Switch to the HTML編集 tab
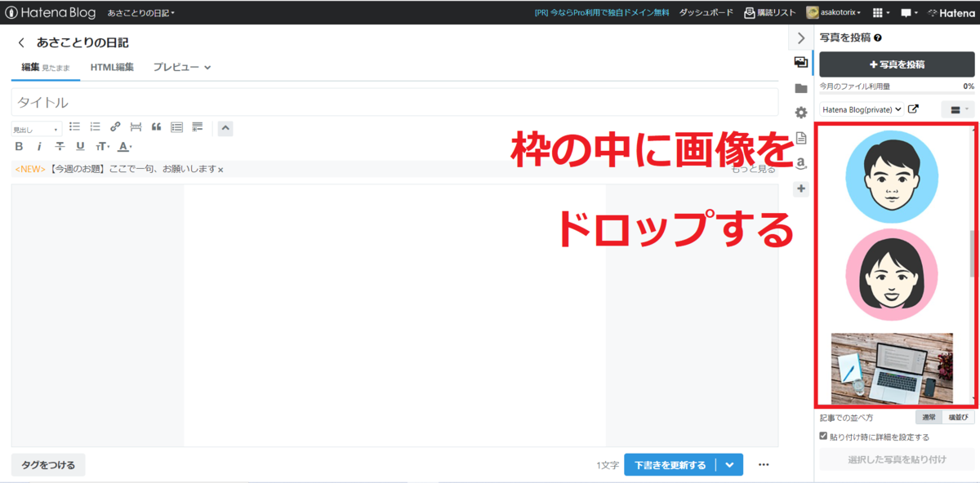 (112, 67)
